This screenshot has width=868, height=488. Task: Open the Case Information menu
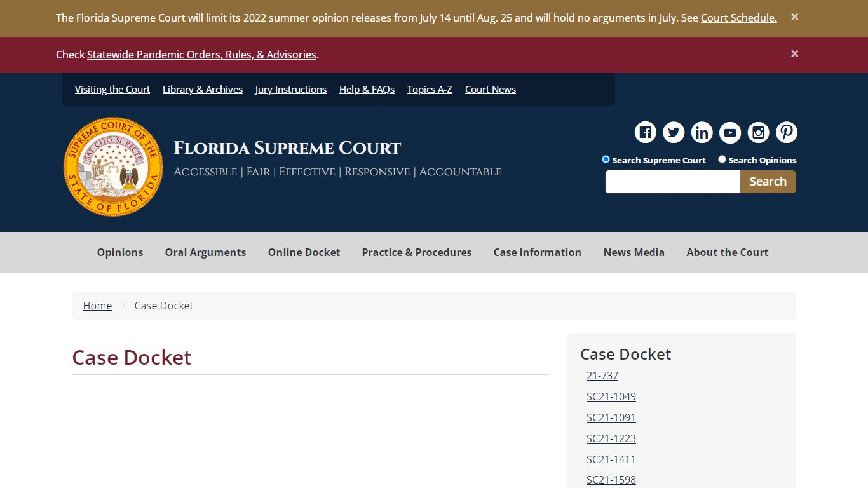point(538,252)
